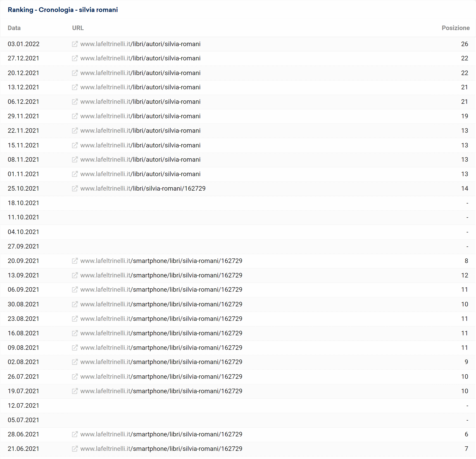Viewport: 476px width, 459px height.
Task: Open the smartphone URL dated 28.06.2021
Action: click(x=161, y=434)
